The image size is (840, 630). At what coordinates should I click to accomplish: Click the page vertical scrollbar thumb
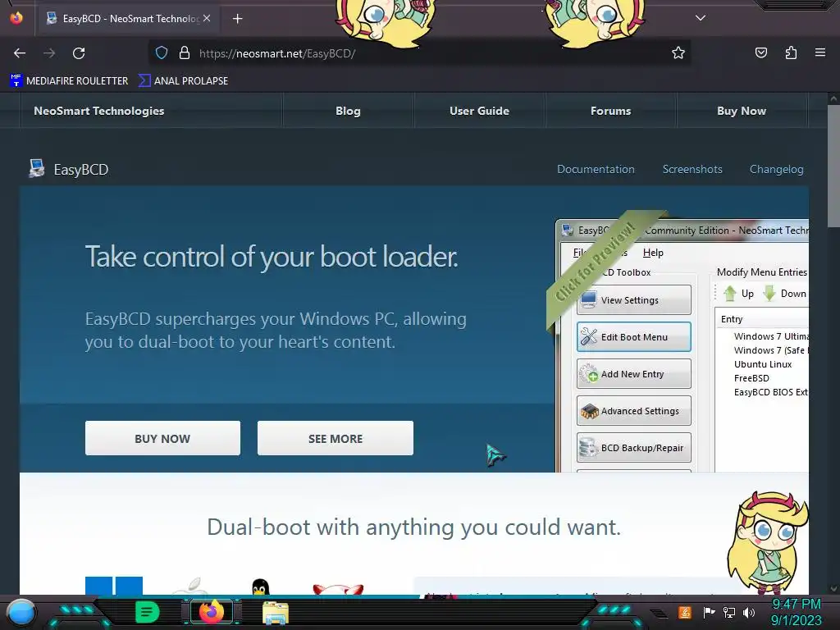(833, 166)
